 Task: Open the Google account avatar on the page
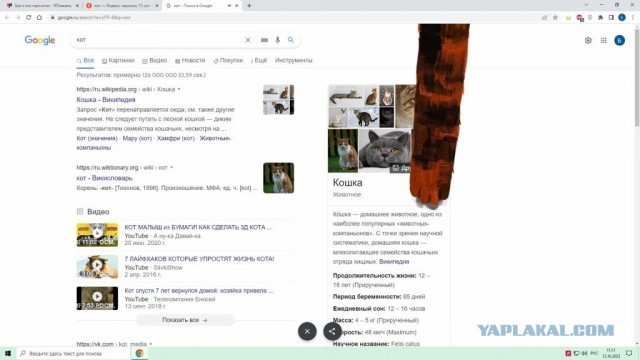pyautogui.click(x=620, y=40)
